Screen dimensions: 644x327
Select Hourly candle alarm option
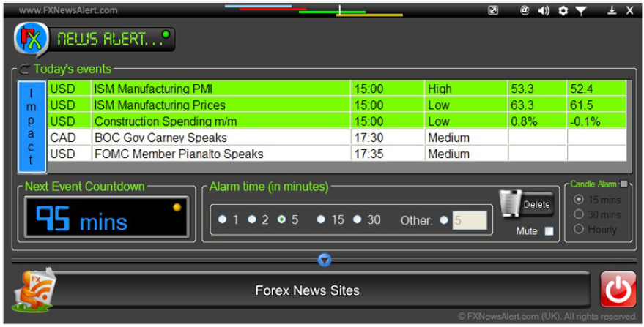579,229
